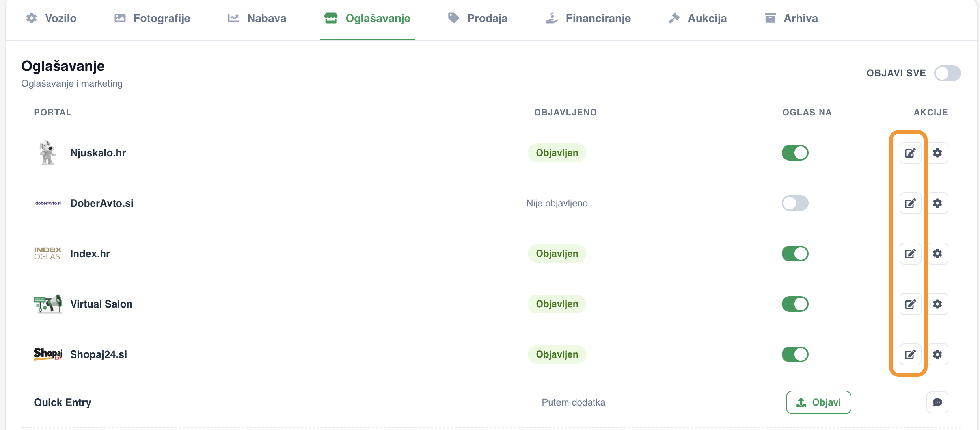Turn on DoberAvto.si ad toggle
This screenshot has width=980, height=430.
point(795,203)
